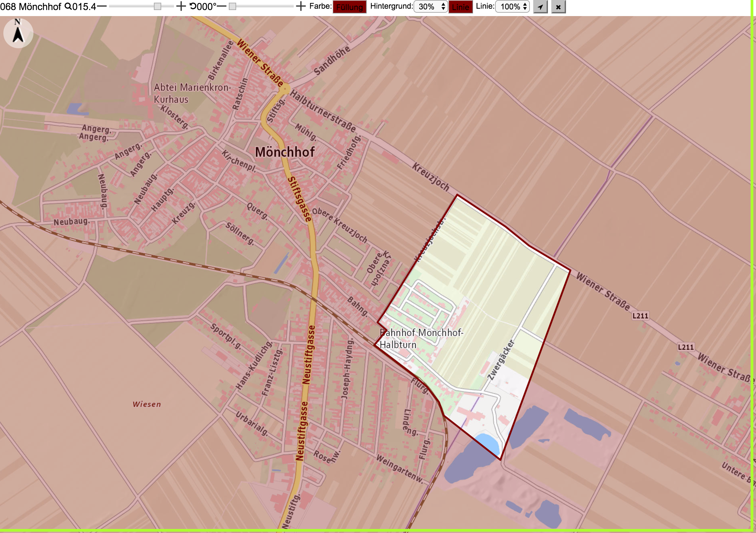756x533 pixels.
Task: Increase rotation with the plus icon
Action: [301, 6]
